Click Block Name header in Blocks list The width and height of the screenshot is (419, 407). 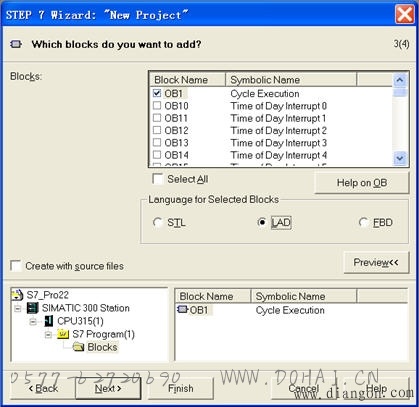(x=187, y=80)
